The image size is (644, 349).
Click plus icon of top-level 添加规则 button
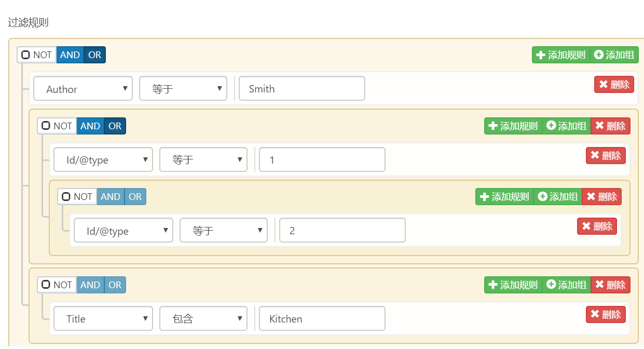(541, 55)
